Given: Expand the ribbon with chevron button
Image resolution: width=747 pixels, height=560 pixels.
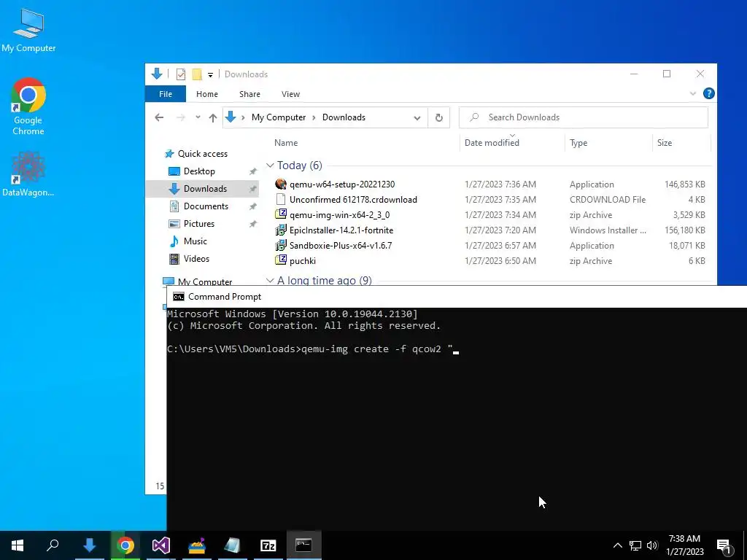Looking at the screenshot, I should (693, 94).
